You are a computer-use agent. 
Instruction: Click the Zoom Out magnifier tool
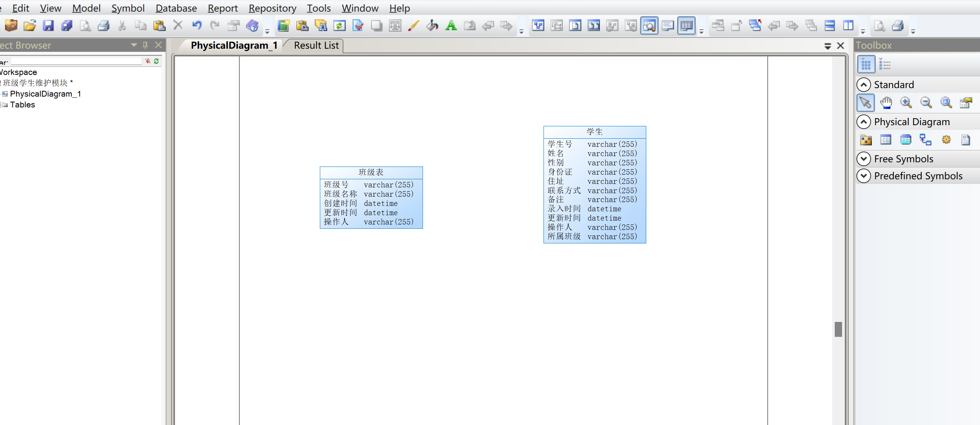[926, 103]
